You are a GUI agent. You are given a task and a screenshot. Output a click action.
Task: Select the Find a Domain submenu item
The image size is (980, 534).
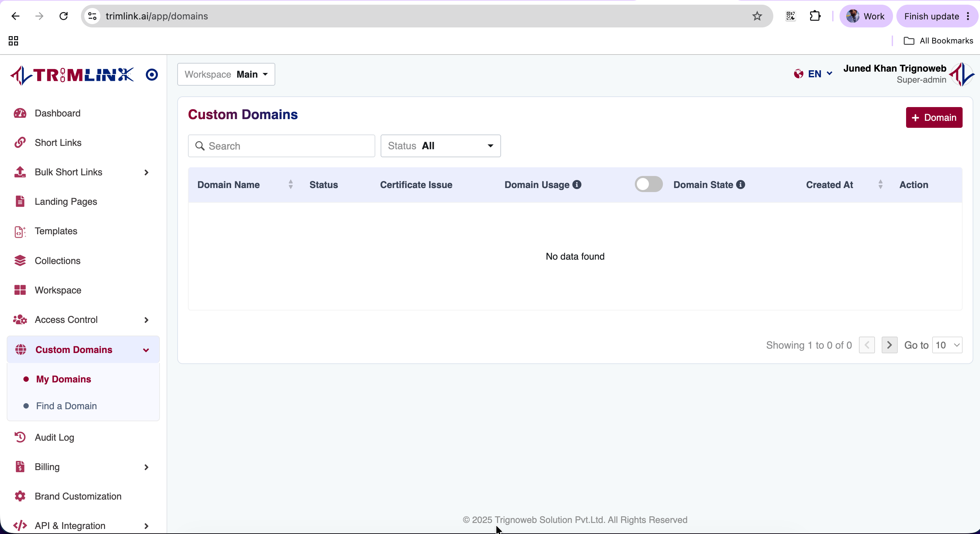click(x=66, y=406)
